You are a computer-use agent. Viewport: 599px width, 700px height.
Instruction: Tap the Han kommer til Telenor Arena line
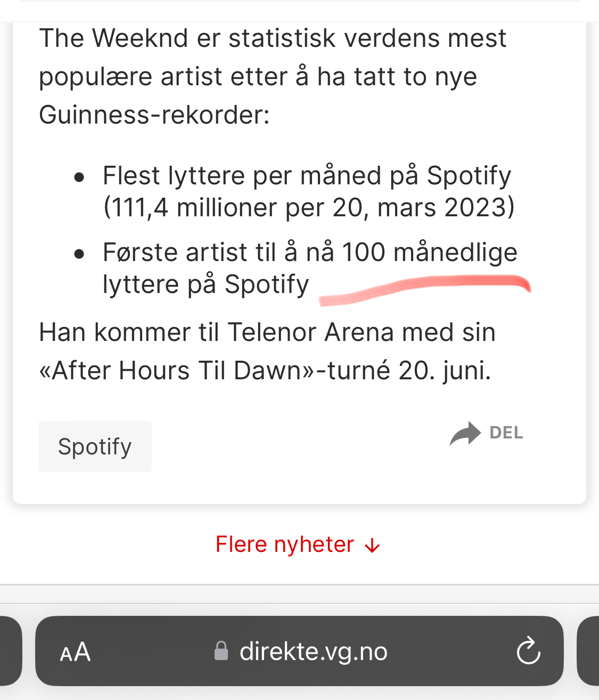pyautogui.click(x=267, y=332)
